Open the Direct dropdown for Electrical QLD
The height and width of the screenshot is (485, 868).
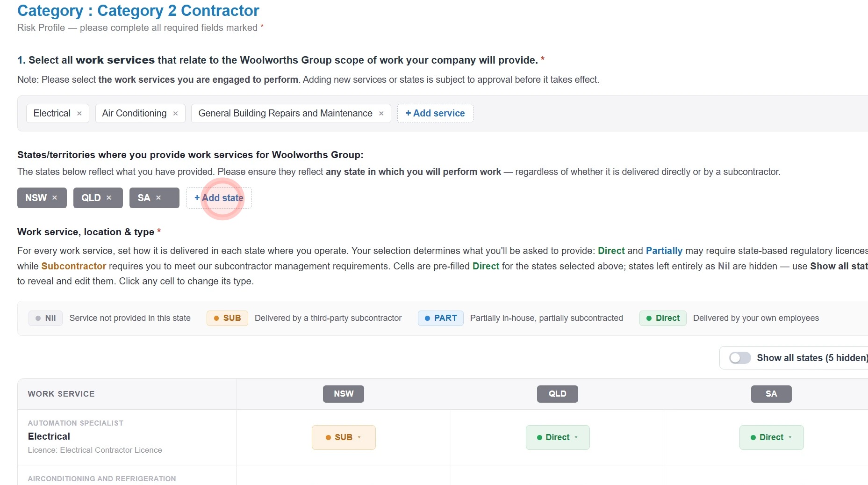click(x=558, y=437)
